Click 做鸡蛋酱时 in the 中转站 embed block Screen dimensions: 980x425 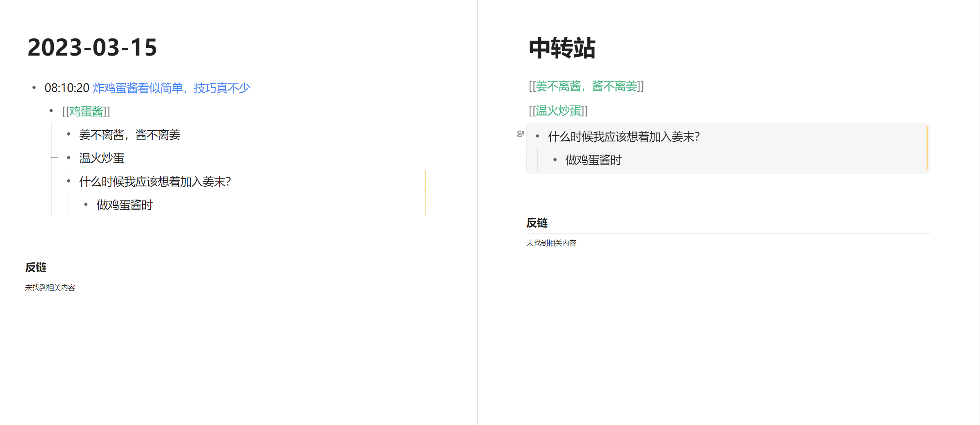593,160
